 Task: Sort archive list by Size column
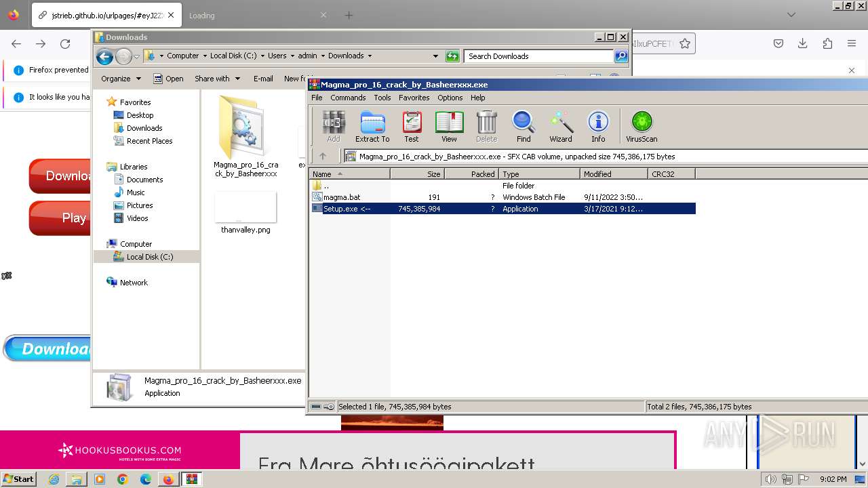point(417,174)
